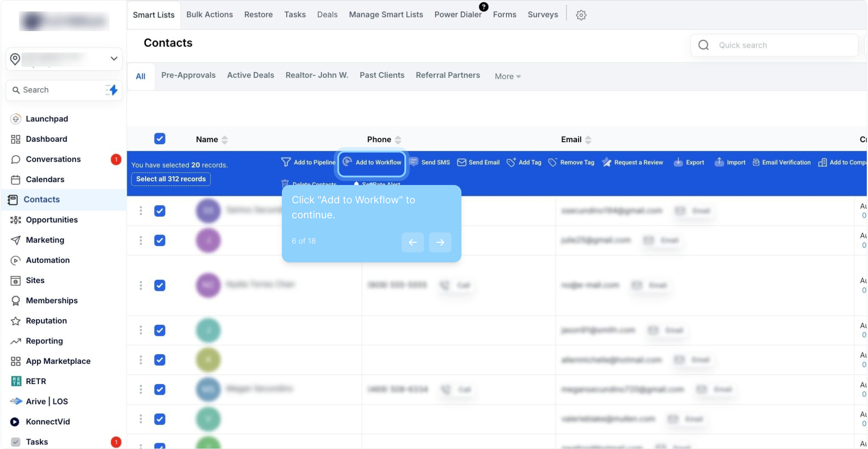The height and width of the screenshot is (449, 868).
Task: Open first contact row three-dot menu
Action: 141,211
